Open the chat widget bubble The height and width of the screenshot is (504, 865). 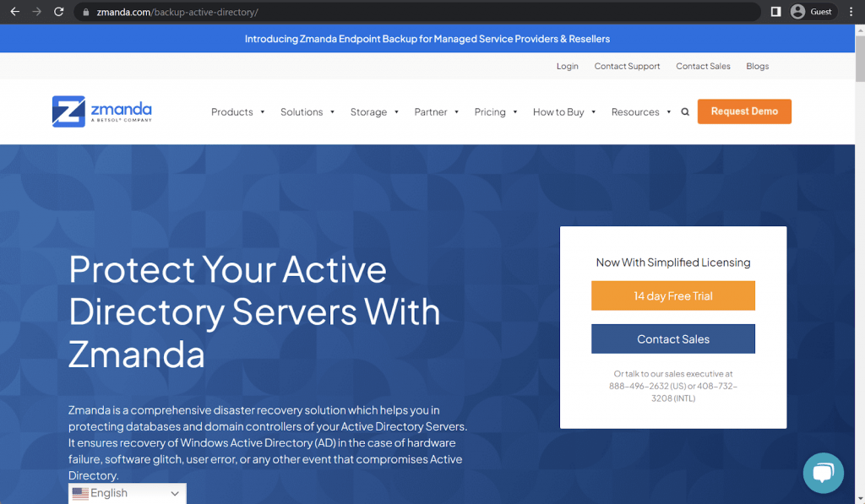[823, 473]
